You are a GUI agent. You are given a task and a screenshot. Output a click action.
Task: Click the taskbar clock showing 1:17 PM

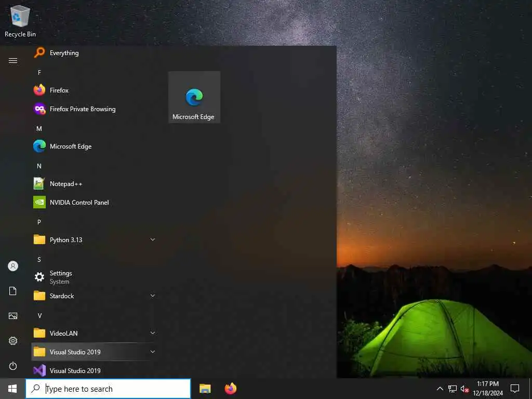488,389
